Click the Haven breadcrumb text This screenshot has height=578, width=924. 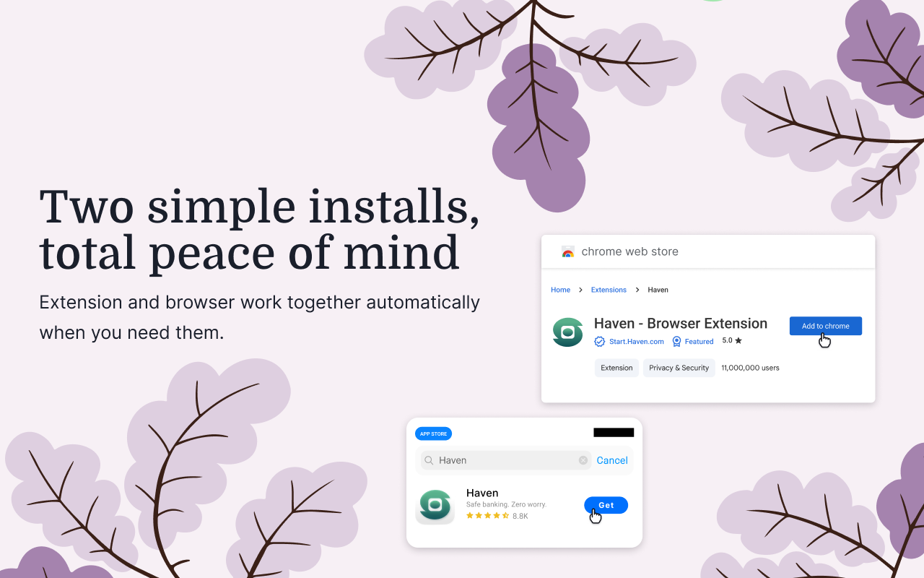(x=658, y=290)
